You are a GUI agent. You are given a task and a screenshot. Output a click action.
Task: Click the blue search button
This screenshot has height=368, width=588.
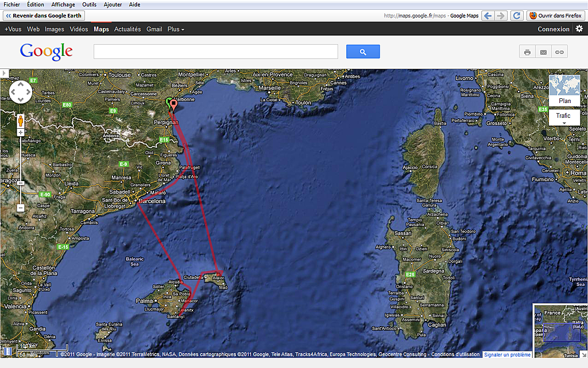click(x=363, y=52)
